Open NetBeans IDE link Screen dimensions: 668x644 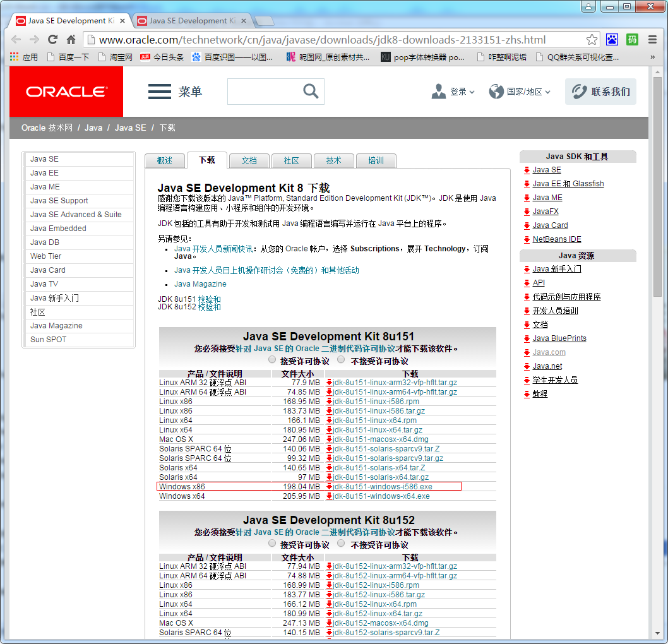coord(557,239)
